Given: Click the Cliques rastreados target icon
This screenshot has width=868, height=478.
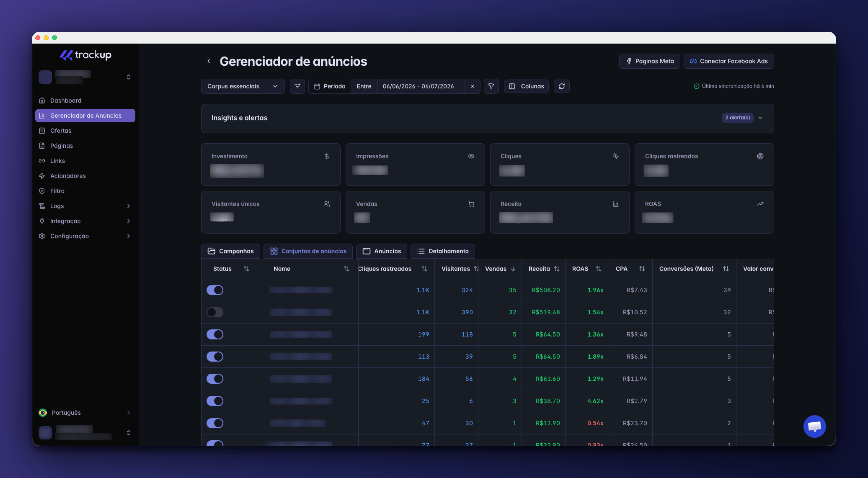Looking at the screenshot, I should (760, 156).
